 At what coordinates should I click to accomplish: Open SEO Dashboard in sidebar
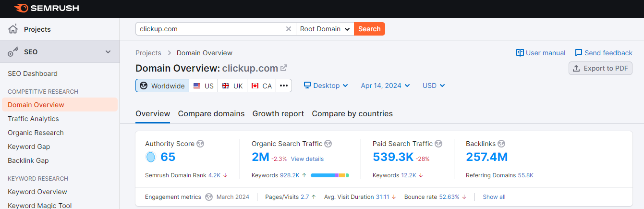coord(33,74)
